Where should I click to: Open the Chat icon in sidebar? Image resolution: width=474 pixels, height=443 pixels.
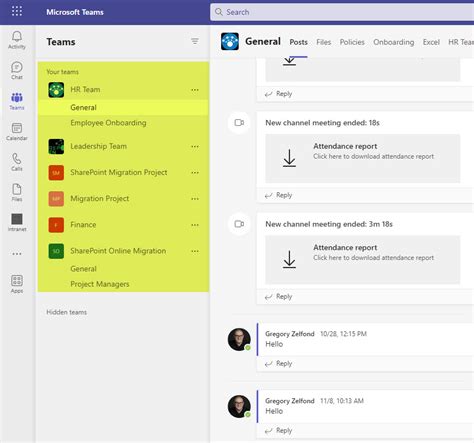[17, 70]
